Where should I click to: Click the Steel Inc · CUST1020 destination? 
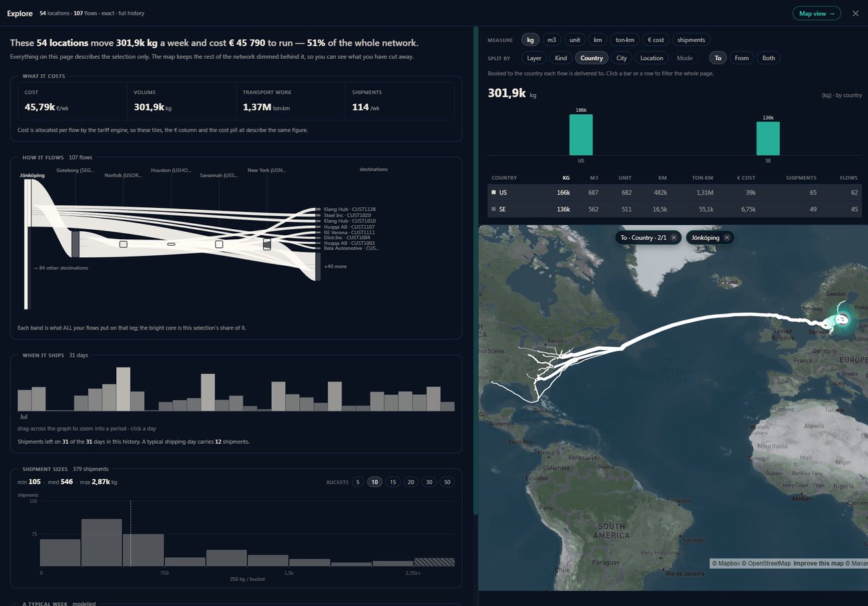[x=347, y=215]
